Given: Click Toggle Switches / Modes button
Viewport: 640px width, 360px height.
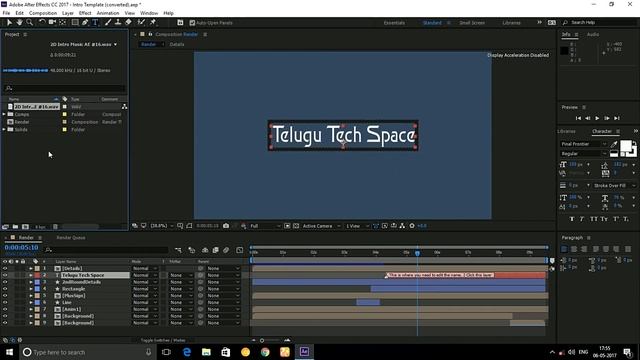Looking at the screenshot, I should tap(163, 340).
